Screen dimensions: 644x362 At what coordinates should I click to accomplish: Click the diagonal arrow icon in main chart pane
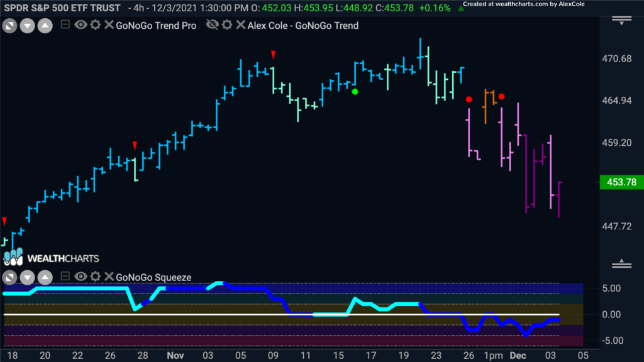(9, 26)
